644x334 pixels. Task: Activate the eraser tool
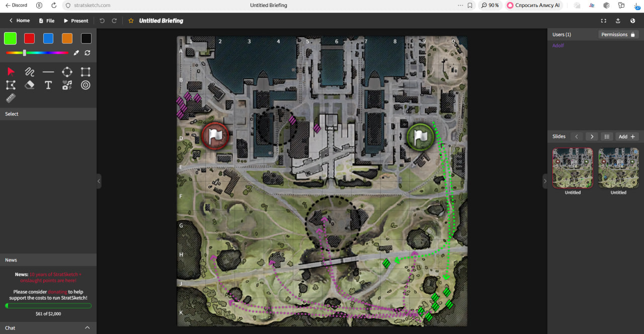tap(30, 85)
